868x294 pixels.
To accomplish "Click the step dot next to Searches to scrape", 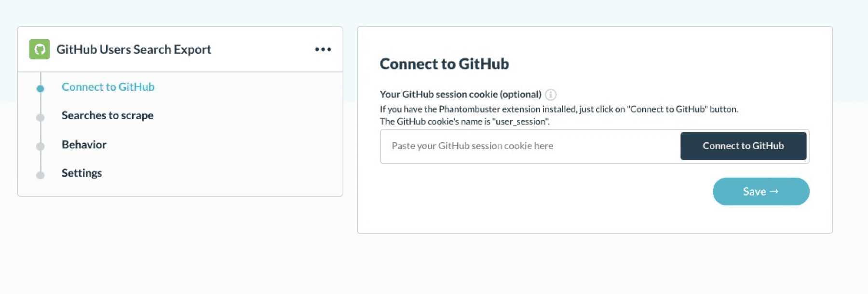I will pos(41,117).
